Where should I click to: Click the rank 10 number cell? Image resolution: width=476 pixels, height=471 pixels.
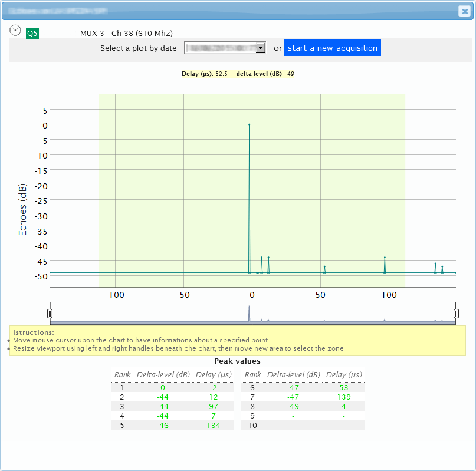[x=252, y=425]
